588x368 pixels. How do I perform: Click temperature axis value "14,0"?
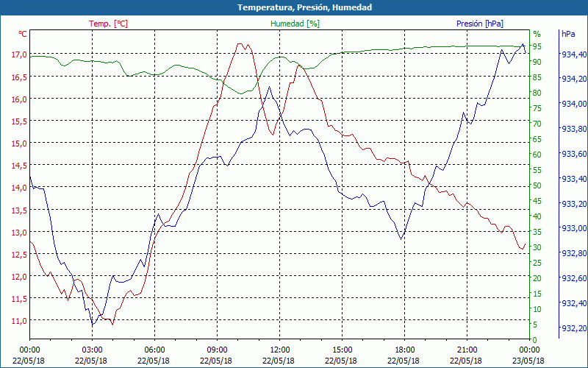[19, 188]
